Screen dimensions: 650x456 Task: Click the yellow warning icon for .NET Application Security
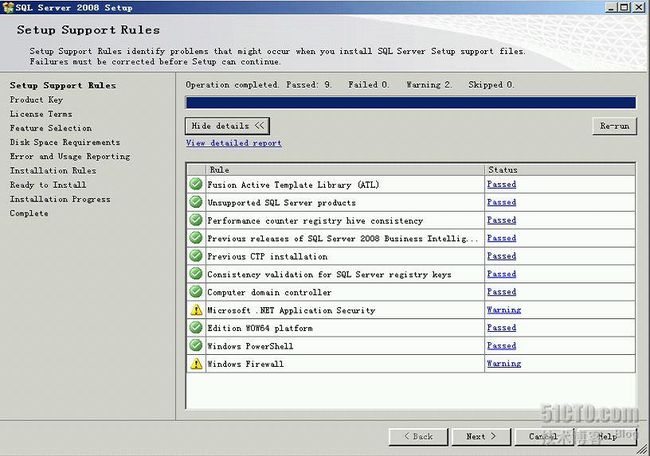tap(196, 310)
